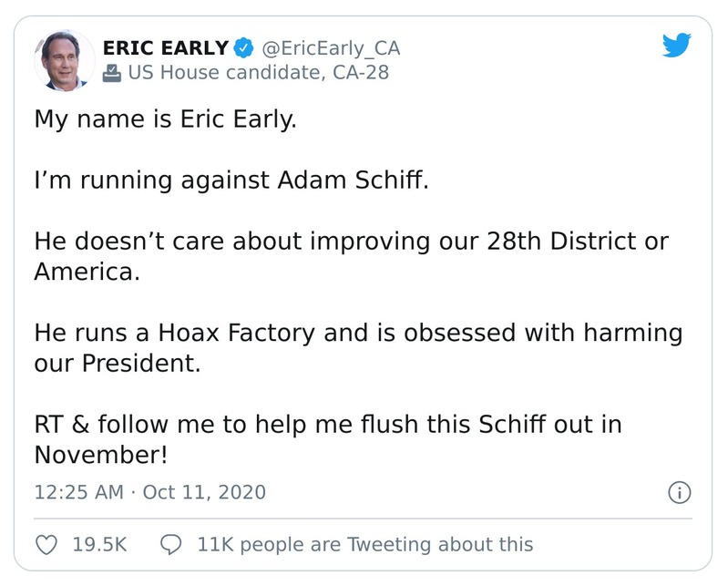
Task: Like the tweet with the heart icon
Action: pyautogui.click(x=46, y=545)
